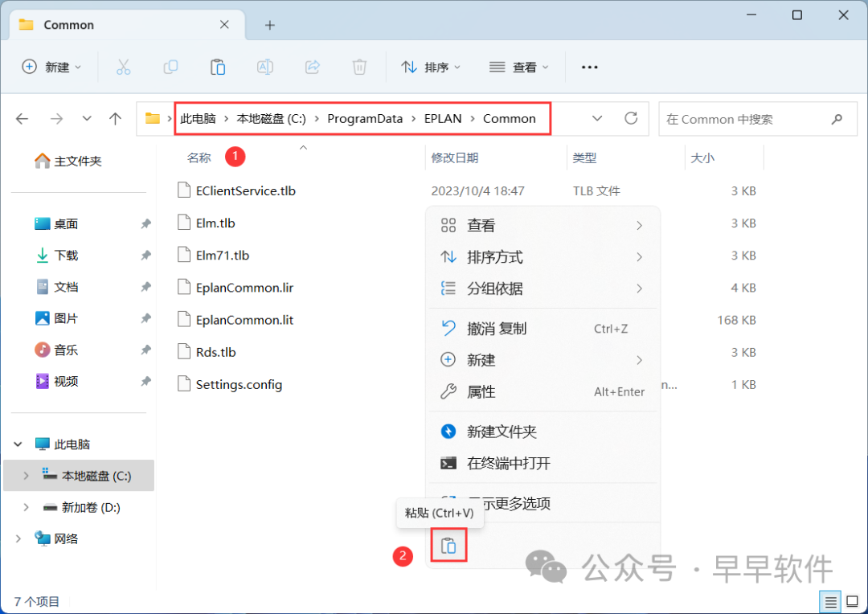This screenshot has width=868, height=614.
Task: Select 属性 in the context menu
Action: (481, 392)
